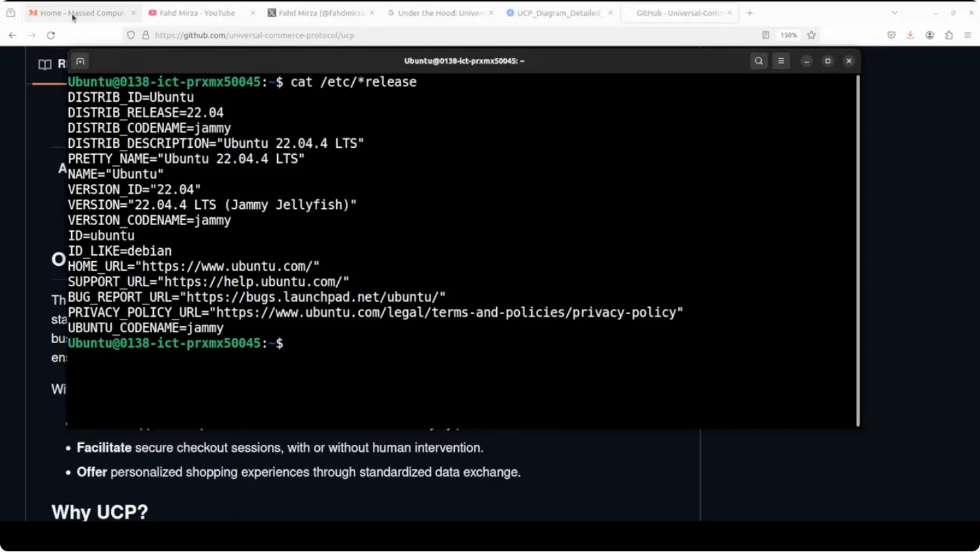Viewport: 980px width, 552px height.
Task: Open the Firefox hamburger application menu
Action: pyautogui.click(x=968, y=35)
